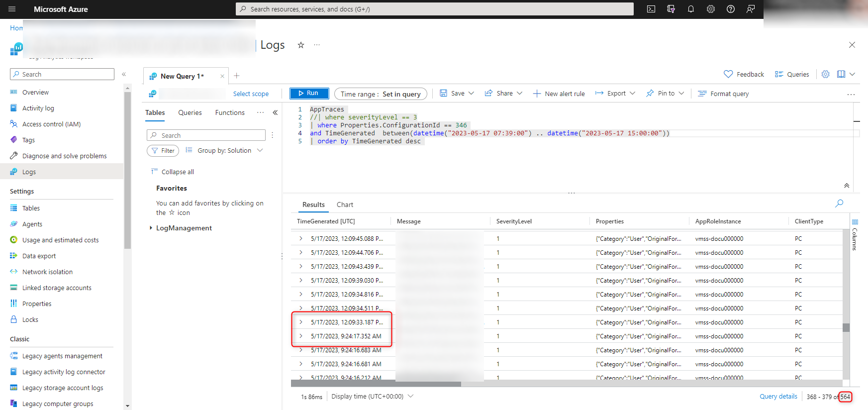Expand the row at 12:09:33.187

301,322
